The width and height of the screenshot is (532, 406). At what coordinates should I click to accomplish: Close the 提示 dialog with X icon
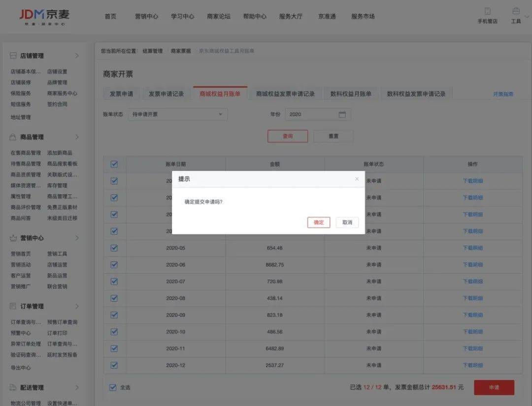point(357,179)
